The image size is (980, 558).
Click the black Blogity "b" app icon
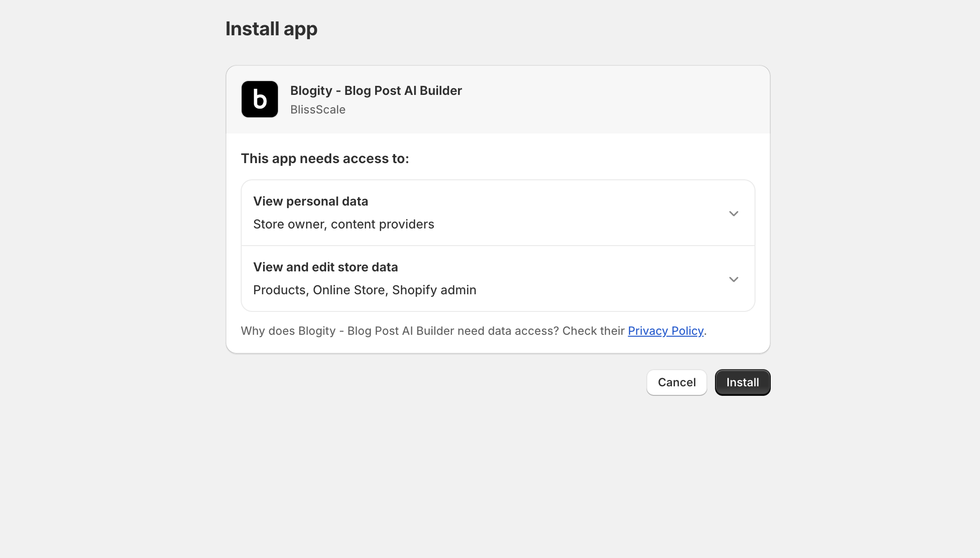click(259, 99)
